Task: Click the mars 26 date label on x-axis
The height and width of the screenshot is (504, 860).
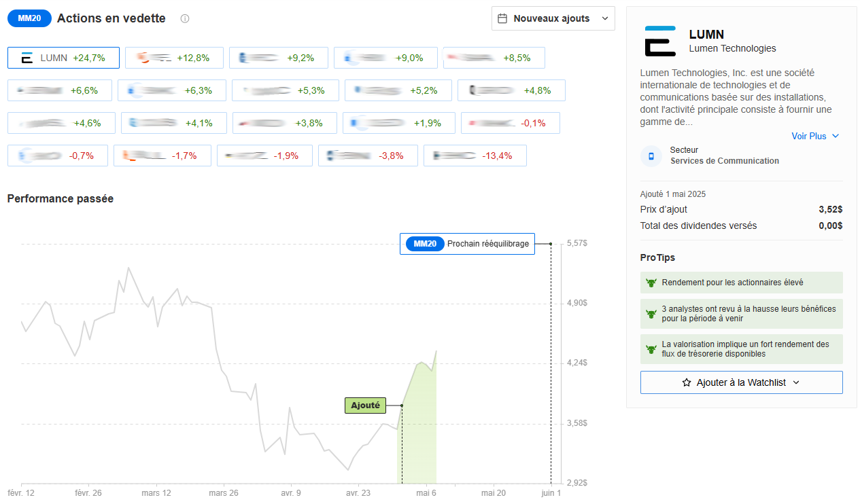Action: (224, 493)
